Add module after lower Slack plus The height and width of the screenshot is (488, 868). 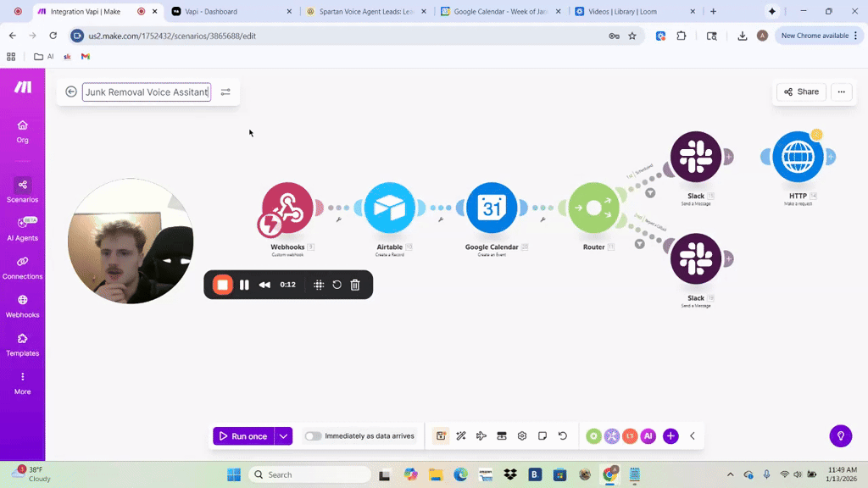pyautogui.click(x=728, y=259)
